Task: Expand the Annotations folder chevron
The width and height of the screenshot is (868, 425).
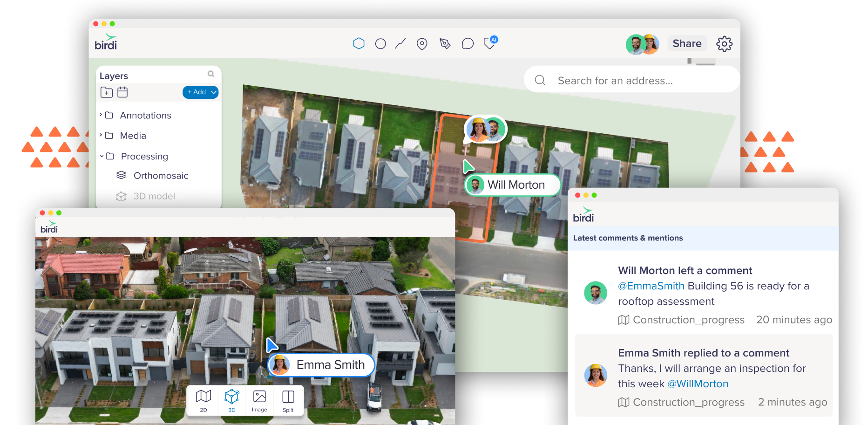Action: pos(101,115)
